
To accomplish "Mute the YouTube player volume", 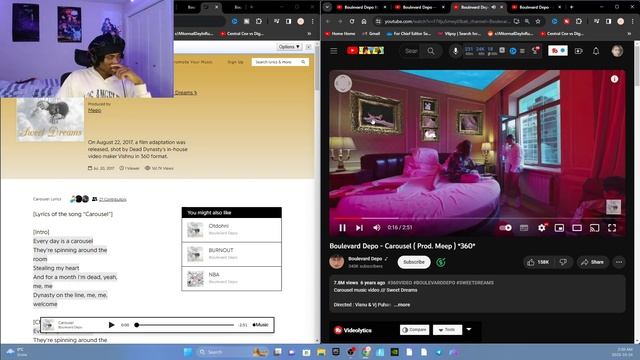I will pos(376,228).
